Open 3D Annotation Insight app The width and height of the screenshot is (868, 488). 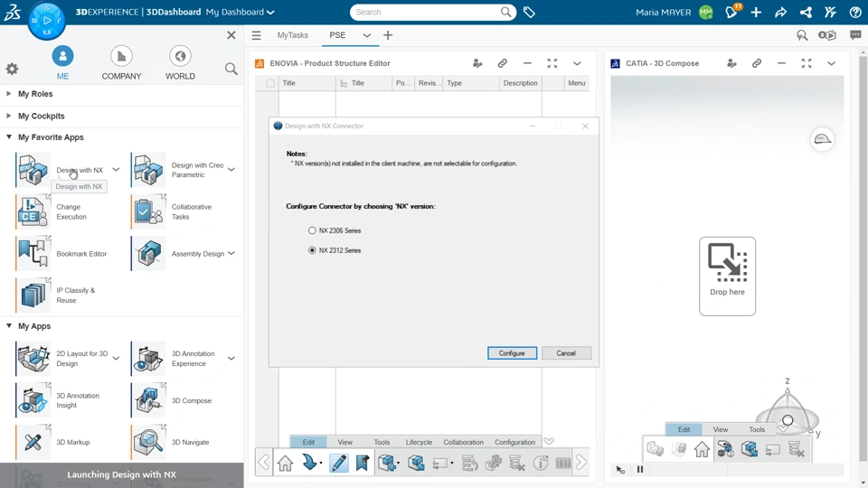[33, 400]
